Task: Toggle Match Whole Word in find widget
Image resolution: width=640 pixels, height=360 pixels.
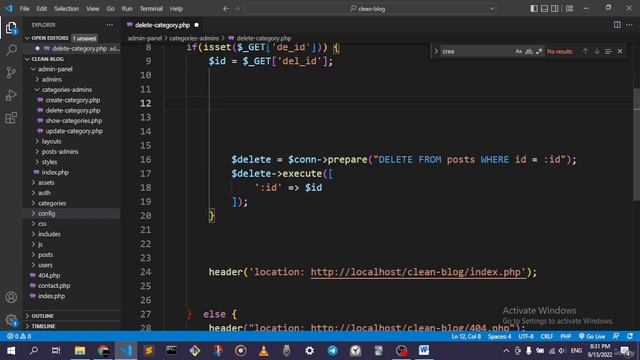Action: click(x=529, y=51)
